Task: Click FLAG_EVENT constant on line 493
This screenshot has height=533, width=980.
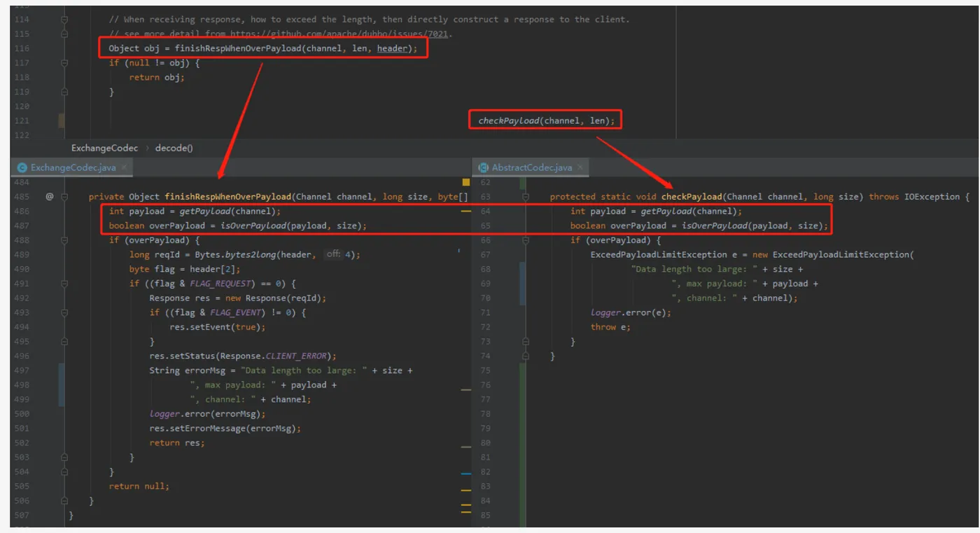Action: (236, 312)
